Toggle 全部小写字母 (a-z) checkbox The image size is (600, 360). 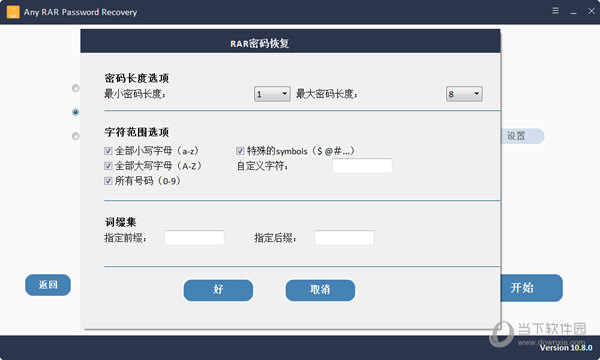[x=108, y=151]
